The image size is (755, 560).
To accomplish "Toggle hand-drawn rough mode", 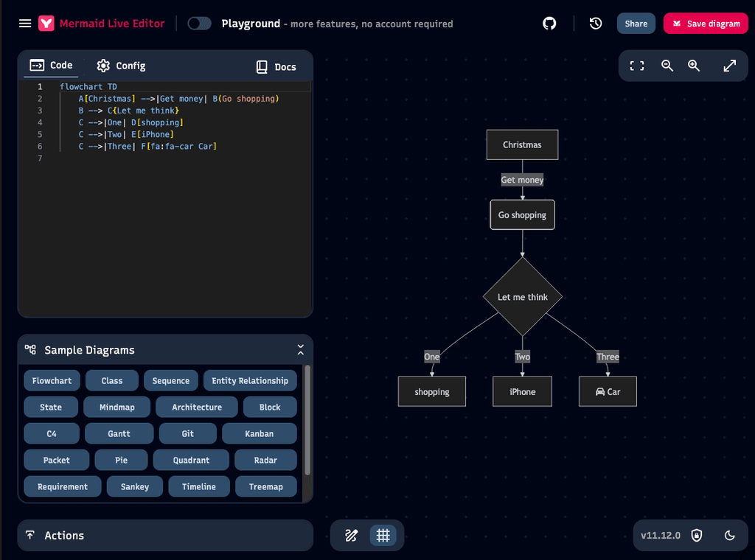I will 352,536.
